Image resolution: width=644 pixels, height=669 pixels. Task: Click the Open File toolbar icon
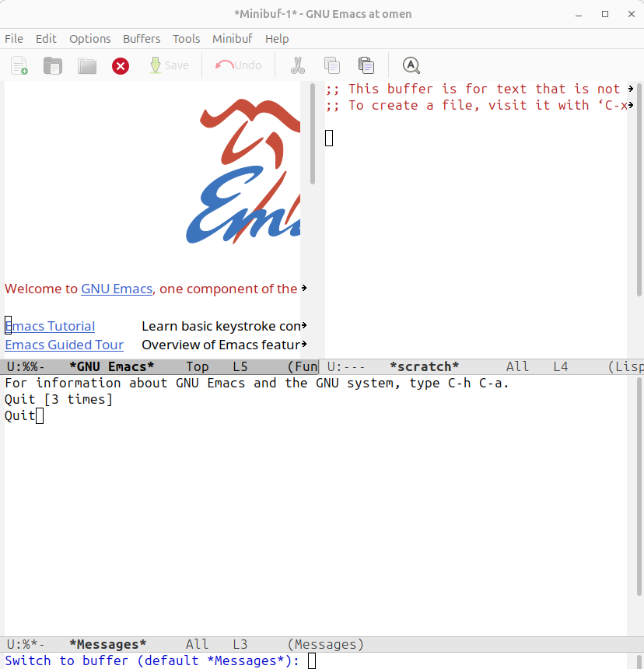(x=53, y=65)
